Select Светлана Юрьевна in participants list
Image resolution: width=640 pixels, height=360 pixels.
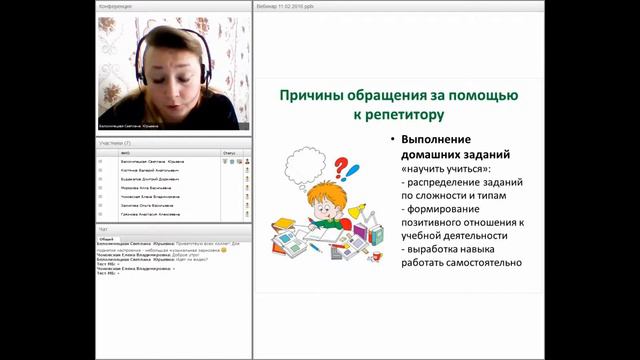152,162
